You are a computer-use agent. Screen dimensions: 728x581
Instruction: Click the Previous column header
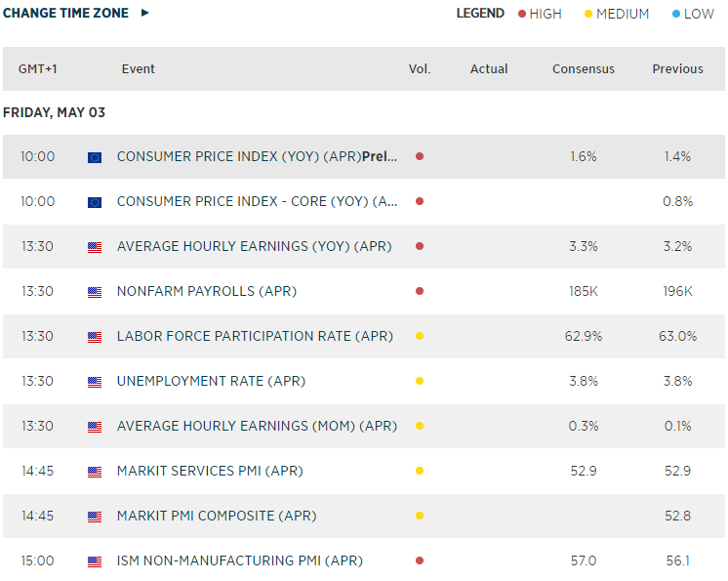coord(677,69)
